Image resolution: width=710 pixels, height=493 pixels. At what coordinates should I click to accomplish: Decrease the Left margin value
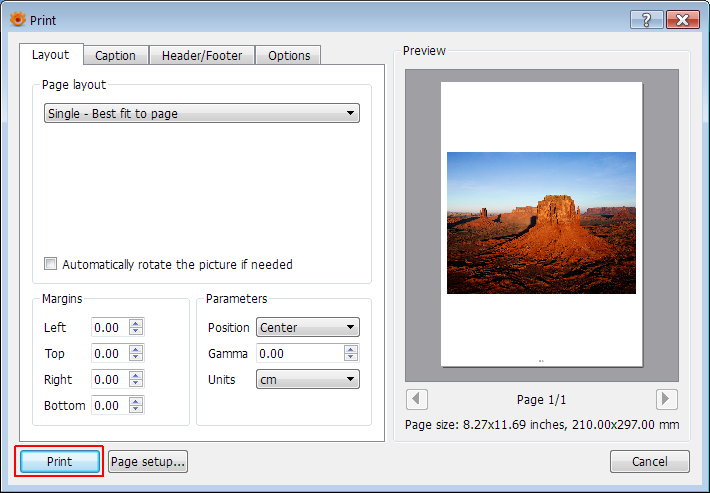pyautogui.click(x=136, y=331)
